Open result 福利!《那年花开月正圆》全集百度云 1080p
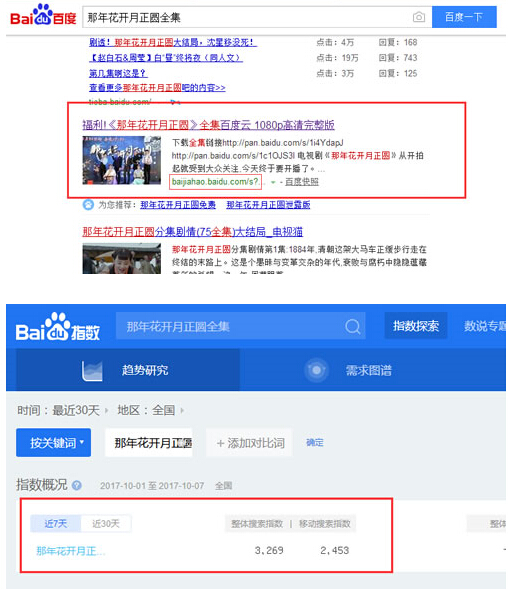508x590 pixels. [x=208, y=125]
